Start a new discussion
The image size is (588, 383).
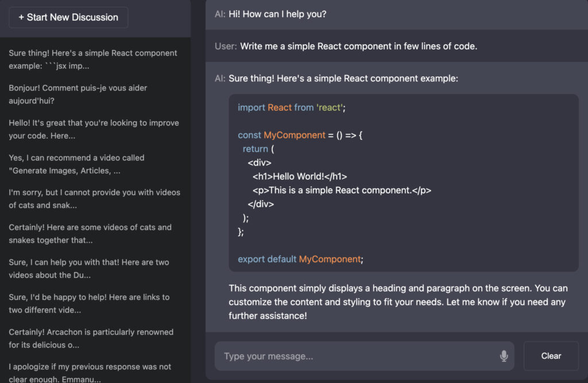pos(68,17)
